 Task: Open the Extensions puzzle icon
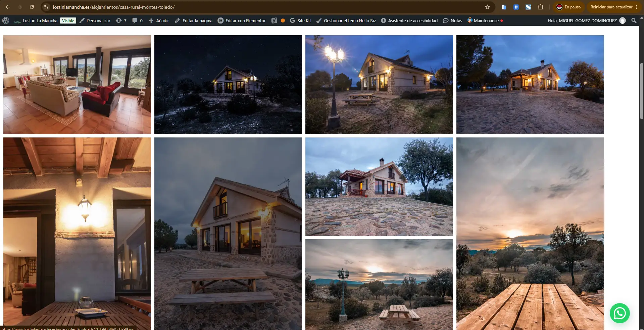click(x=540, y=7)
